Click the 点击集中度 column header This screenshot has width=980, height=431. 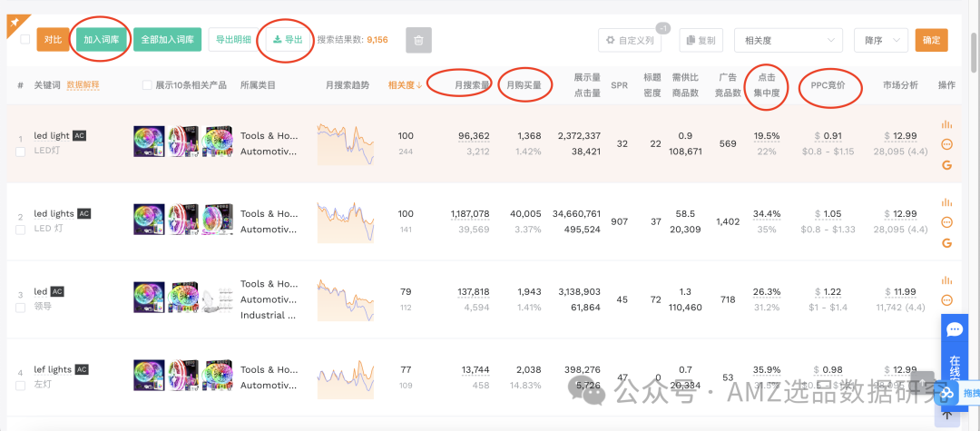coord(766,85)
